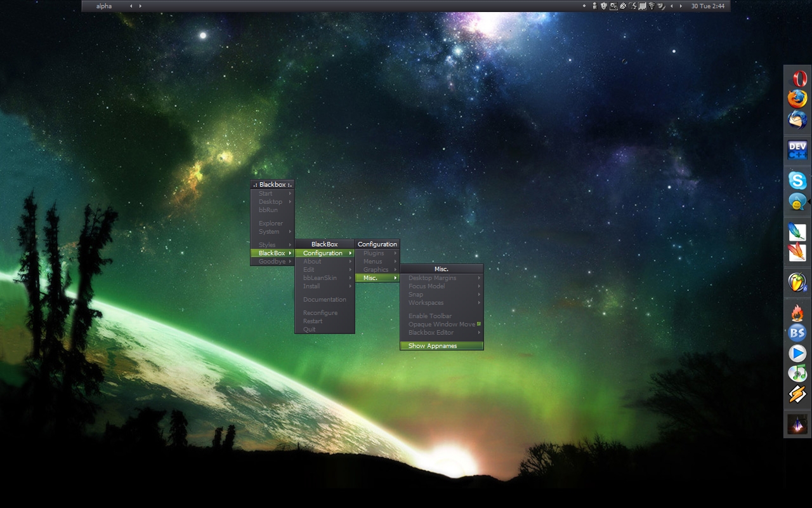The width and height of the screenshot is (812, 508).
Task: Open Start in the Blackbox menu
Action: point(273,194)
